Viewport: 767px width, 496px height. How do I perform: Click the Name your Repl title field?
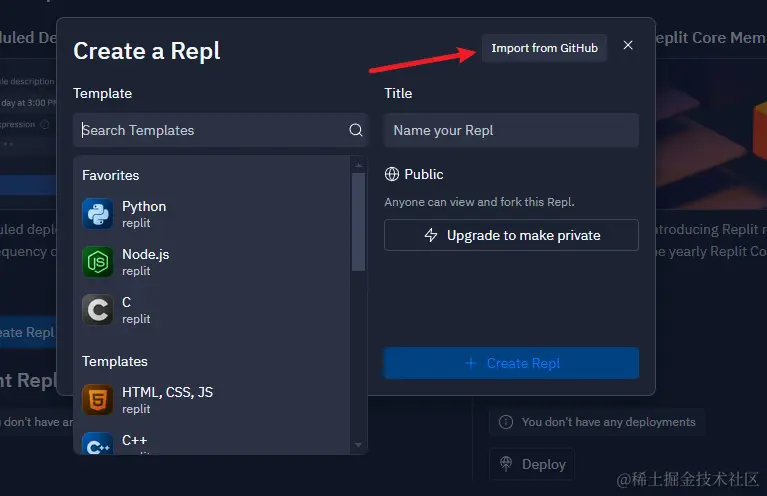511,130
